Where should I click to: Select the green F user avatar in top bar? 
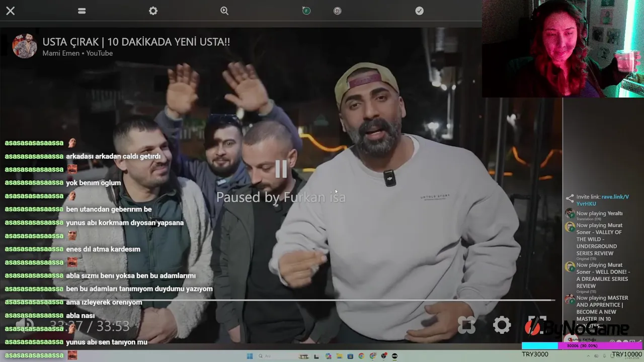pos(306,11)
